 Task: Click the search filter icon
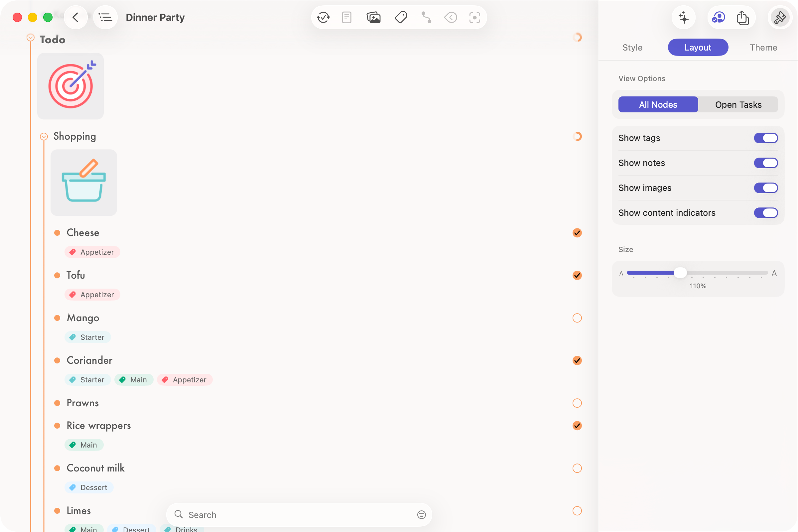[x=421, y=515]
